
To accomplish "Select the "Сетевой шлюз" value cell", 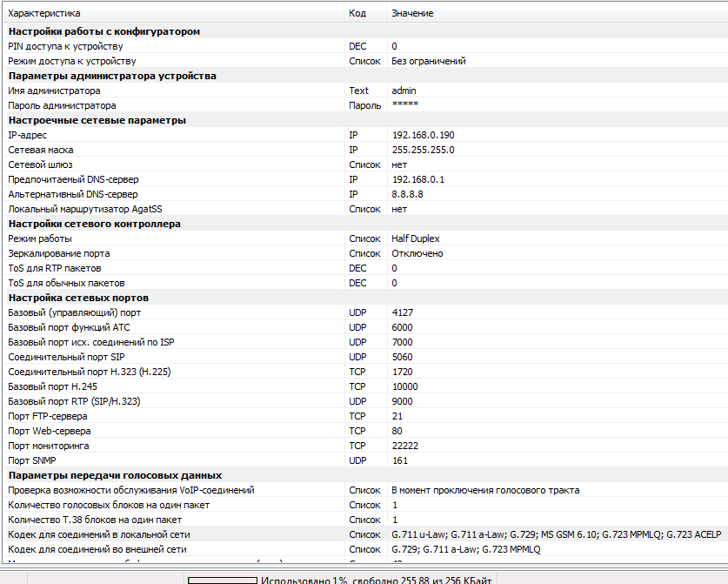I will [x=399, y=164].
